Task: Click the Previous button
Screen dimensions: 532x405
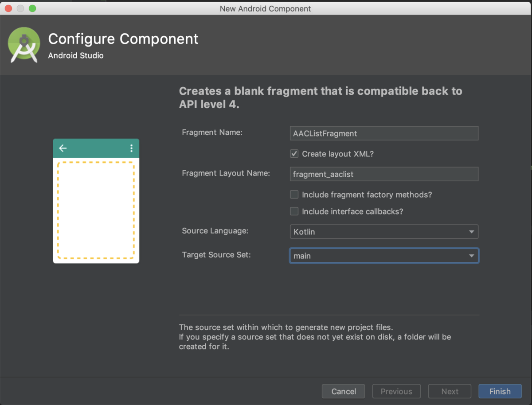Action: (396, 391)
